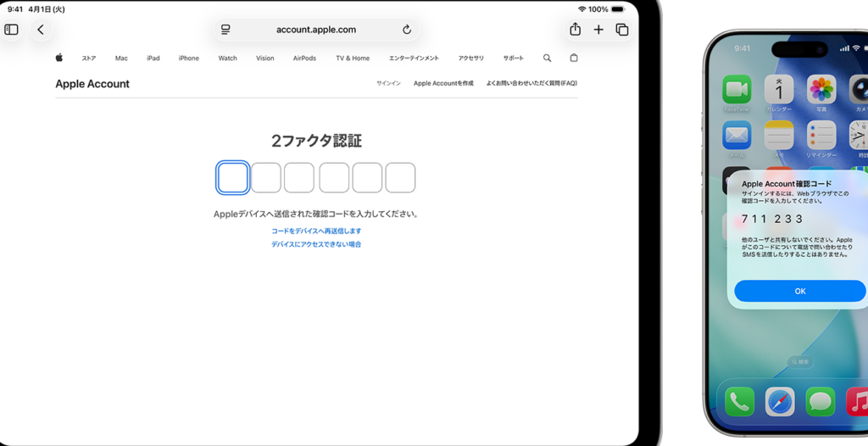Viewport: 868px width, 446px height.
Task: Tap the iPad battery status indicator
Action: pyautogui.click(x=617, y=9)
